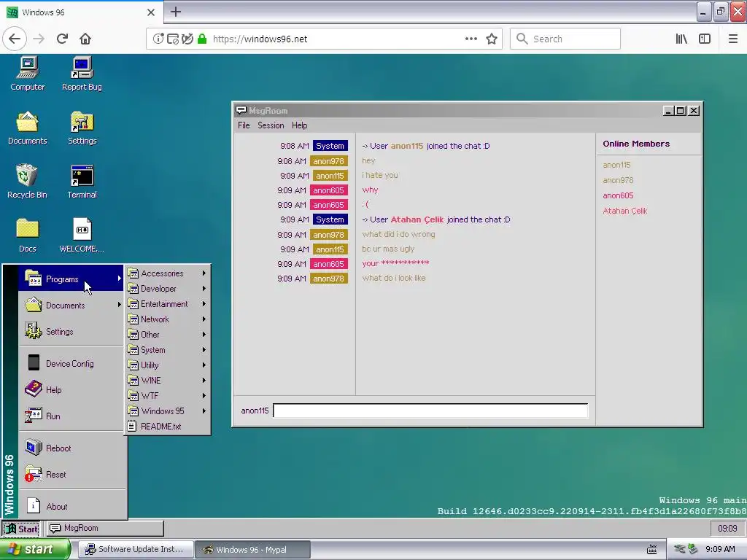Expand the System program folder

pyautogui.click(x=167, y=350)
